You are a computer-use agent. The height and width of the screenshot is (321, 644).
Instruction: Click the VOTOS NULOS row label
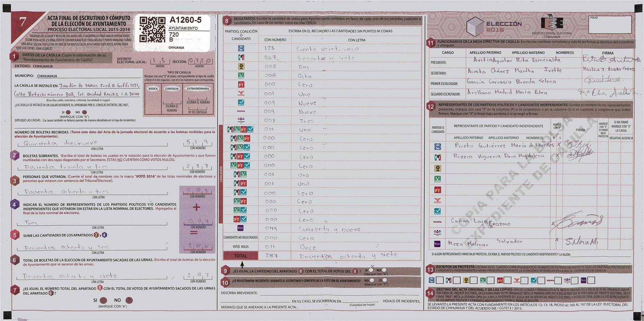point(240,247)
